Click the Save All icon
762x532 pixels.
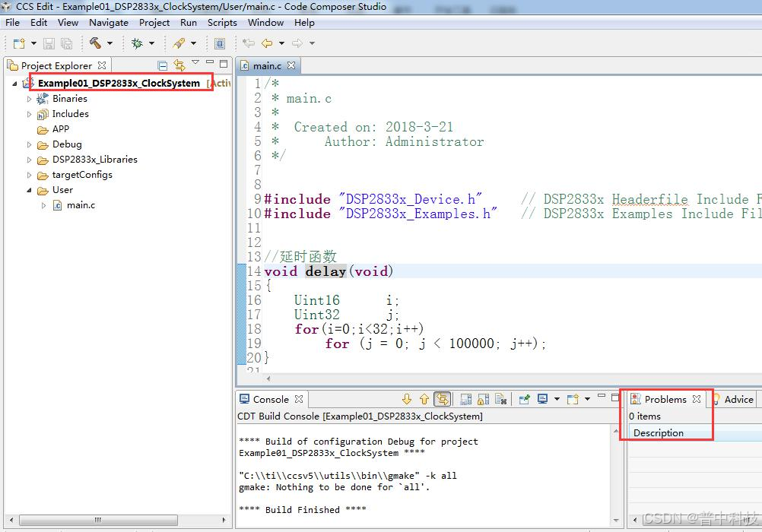(67, 43)
